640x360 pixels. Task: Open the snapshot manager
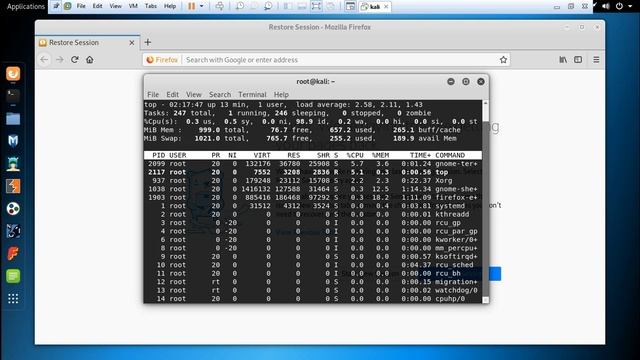[268, 6]
